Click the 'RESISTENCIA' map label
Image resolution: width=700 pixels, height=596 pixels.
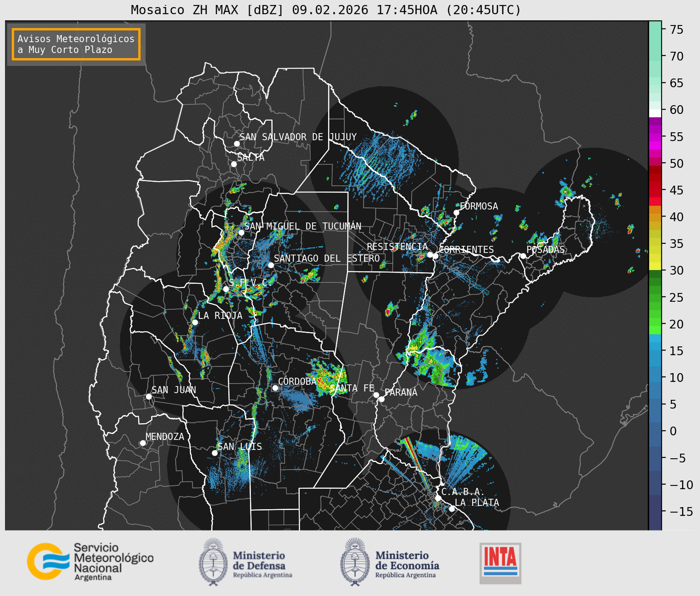[397, 247]
